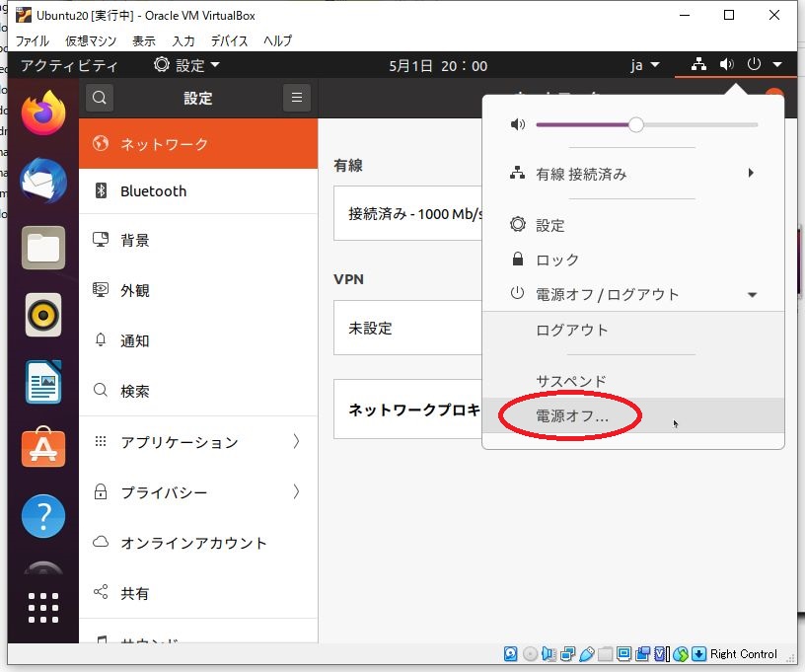Select 背景 in settings sidebar
This screenshot has width=805, height=672.
[x=198, y=240]
